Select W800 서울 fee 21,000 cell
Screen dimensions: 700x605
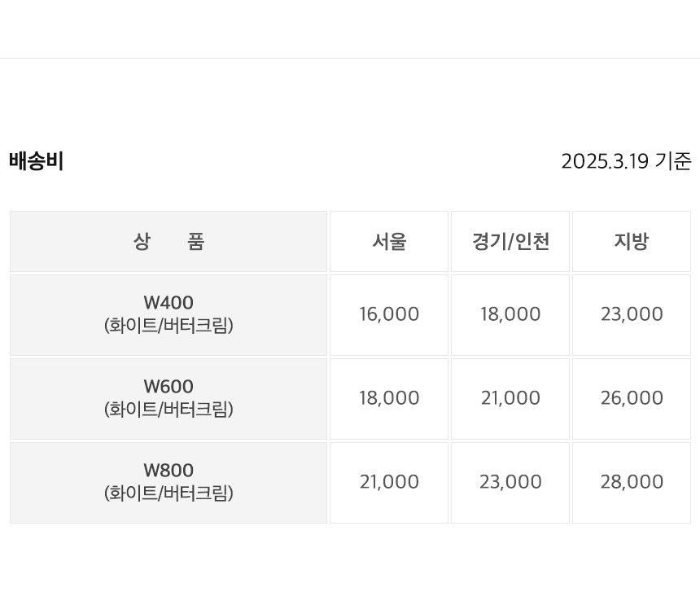point(389,483)
